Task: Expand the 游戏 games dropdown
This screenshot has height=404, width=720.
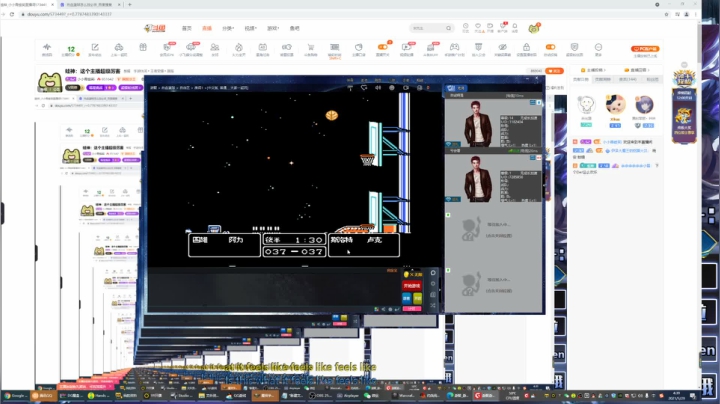Action: [x=273, y=28]
